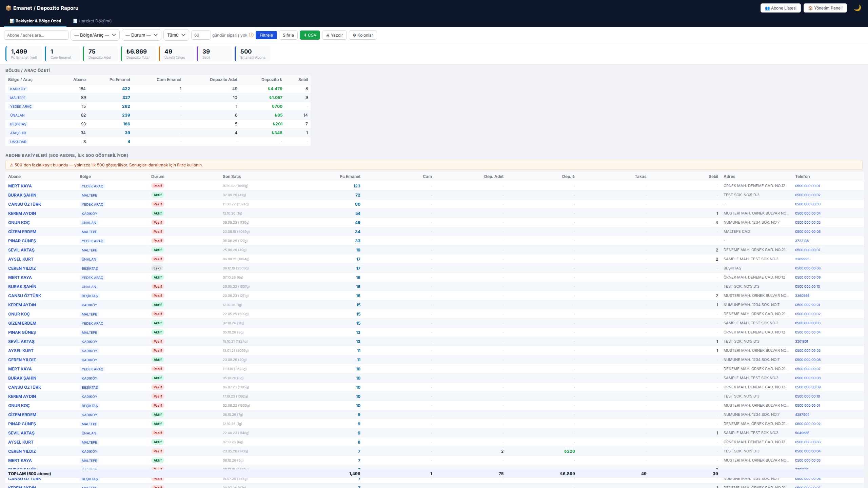Click the days-without-order number field

tap(201, 35)
